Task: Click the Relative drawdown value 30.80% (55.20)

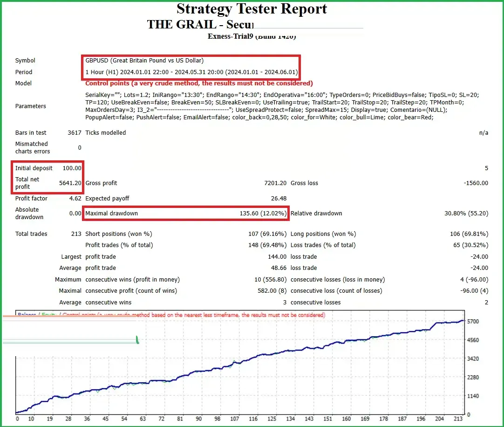Action: pos(466,213)
